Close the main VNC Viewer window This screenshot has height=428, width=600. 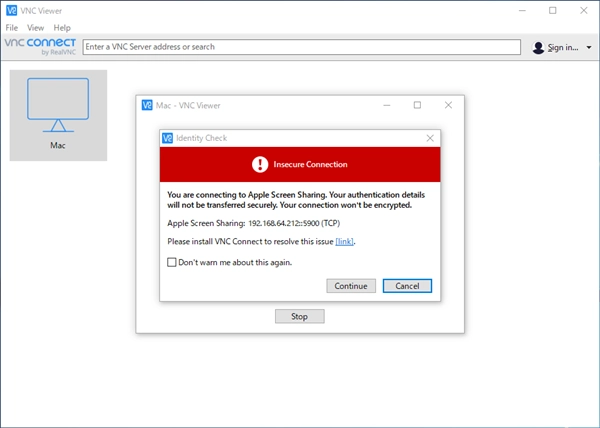(584, 10)
